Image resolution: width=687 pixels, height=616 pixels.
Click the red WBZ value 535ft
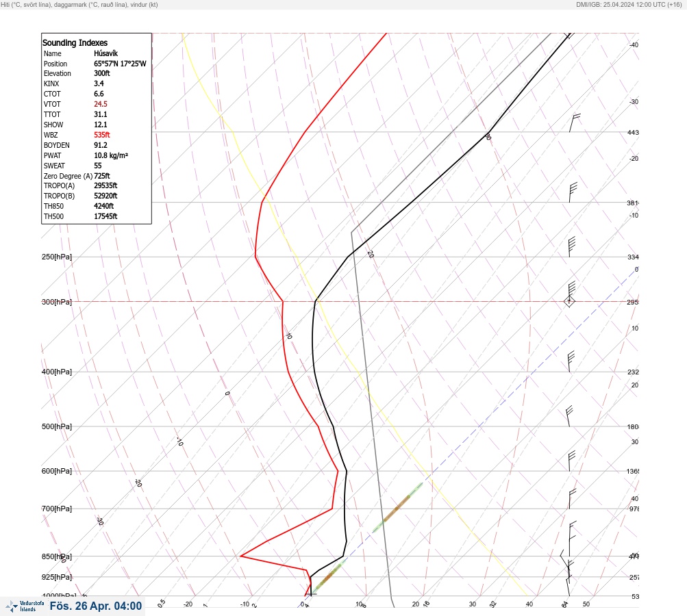click(101, 135)
